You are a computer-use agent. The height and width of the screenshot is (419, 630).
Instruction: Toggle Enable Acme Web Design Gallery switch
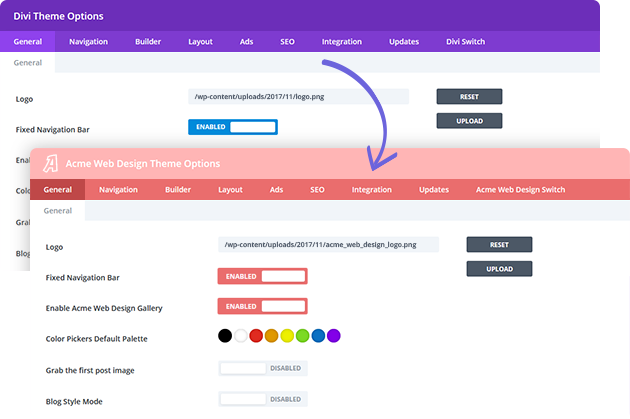pos(262,306)
